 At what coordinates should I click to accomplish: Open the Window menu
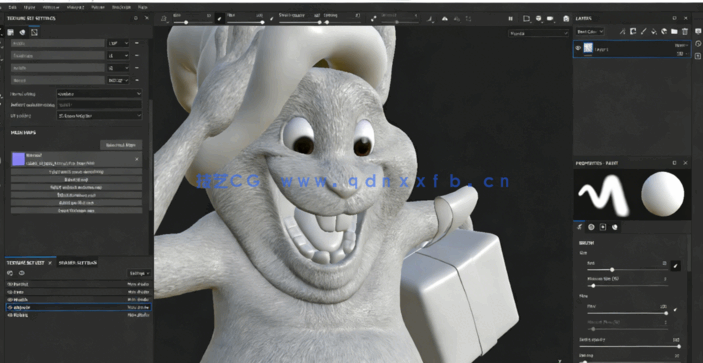pos(51,7)
